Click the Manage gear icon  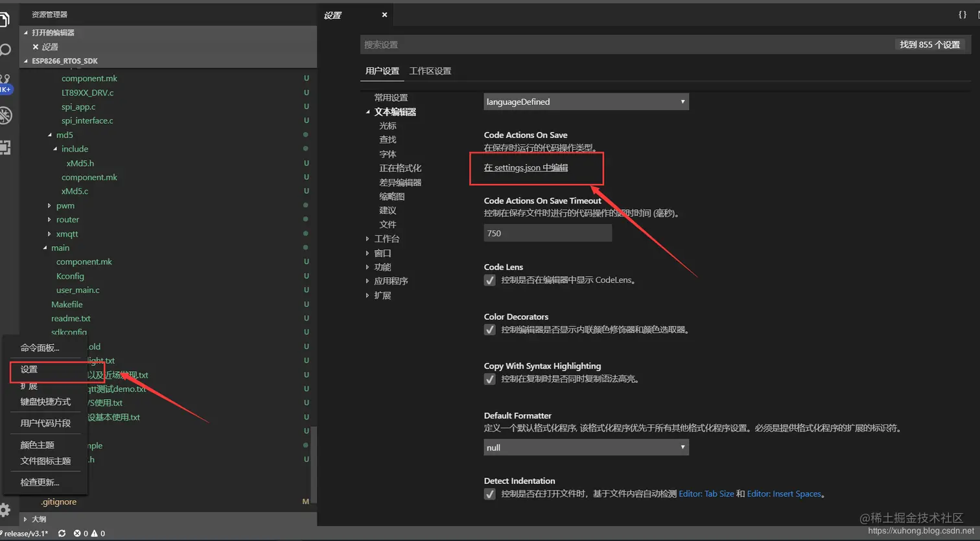[5, 510]
